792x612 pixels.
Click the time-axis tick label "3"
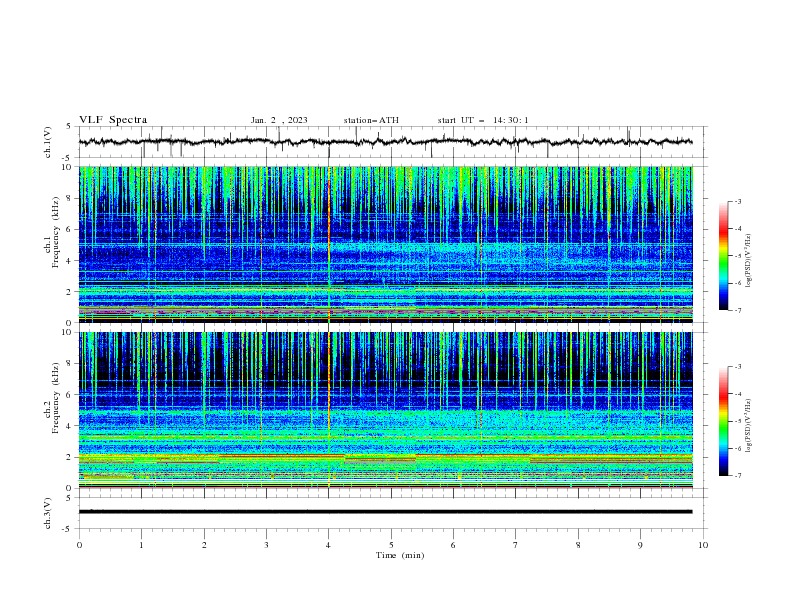(x=266, y=545)
